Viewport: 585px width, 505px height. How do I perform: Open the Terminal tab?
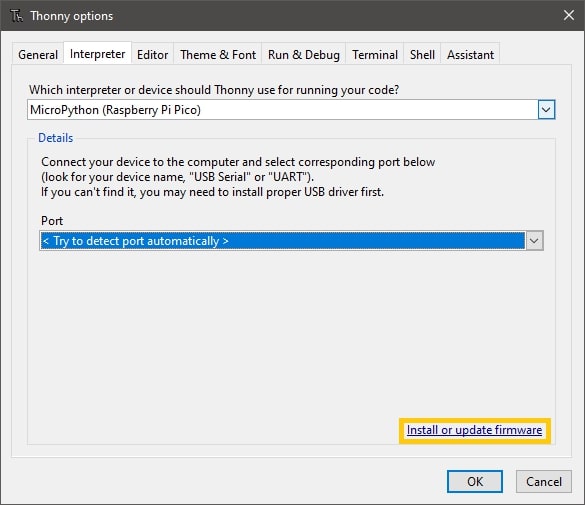pyautogui.click(x=375, y=54)
